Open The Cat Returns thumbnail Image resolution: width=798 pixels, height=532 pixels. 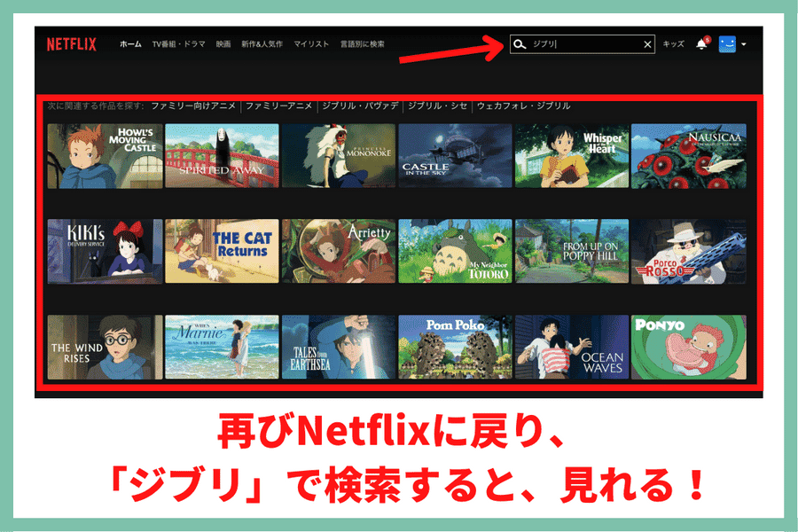point(222,252)
